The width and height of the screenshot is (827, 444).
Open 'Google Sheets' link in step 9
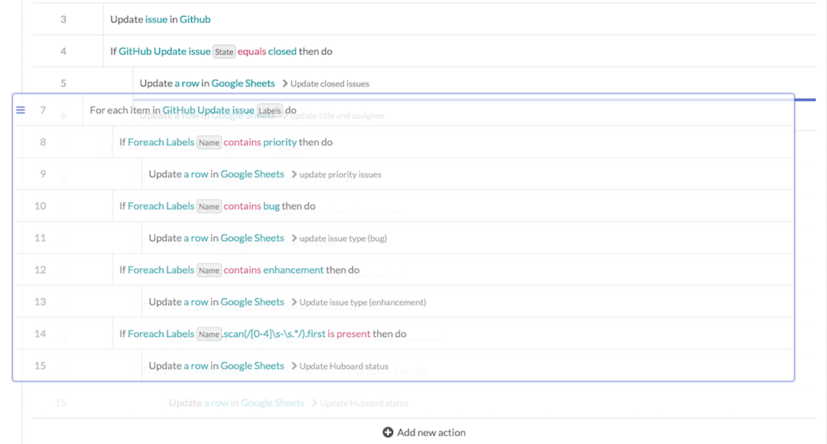coord(252,174)
